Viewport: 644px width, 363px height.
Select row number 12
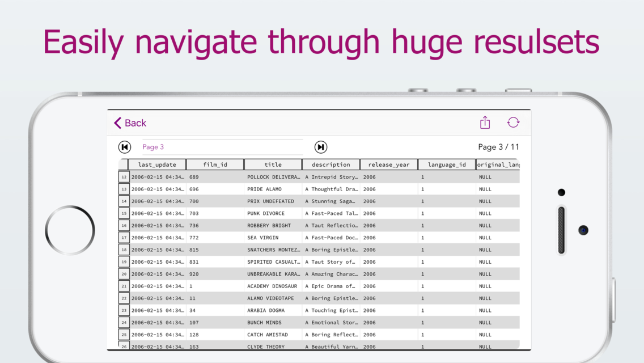(x=124, y=177)
